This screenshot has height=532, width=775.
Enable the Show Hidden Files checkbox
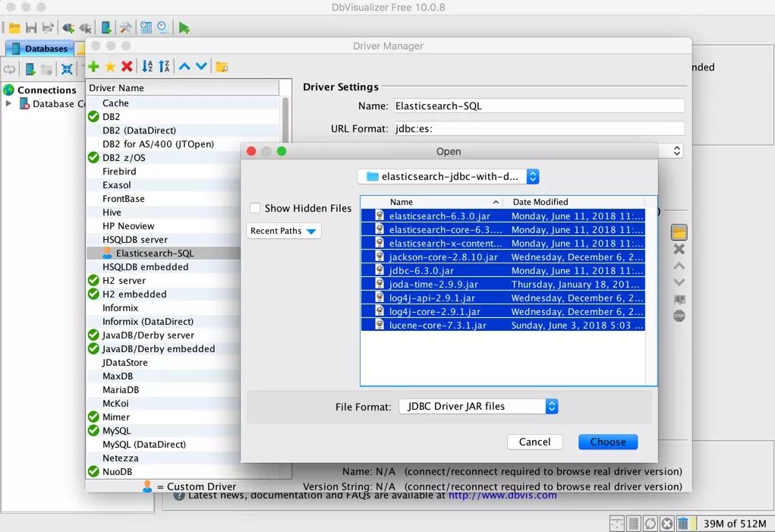[x=255, y=208]
